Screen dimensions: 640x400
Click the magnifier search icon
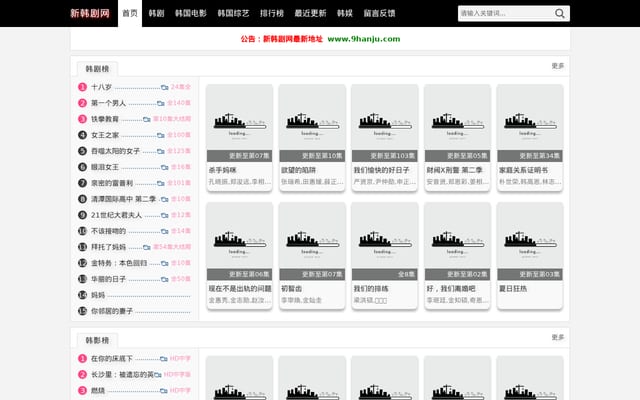click(x=560, y=13)
